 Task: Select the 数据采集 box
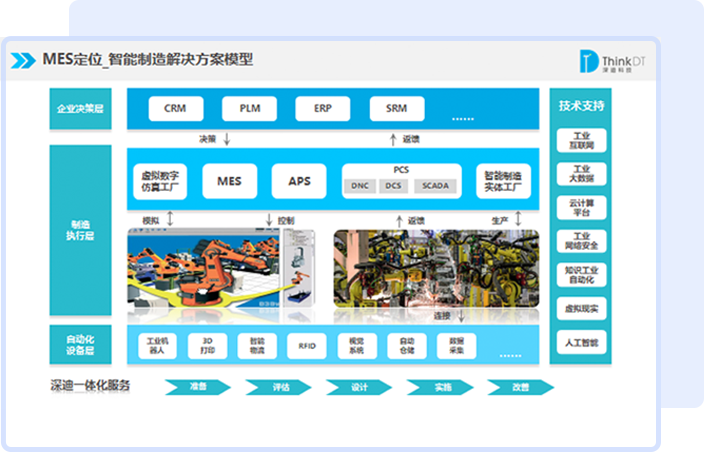point(457,346)
